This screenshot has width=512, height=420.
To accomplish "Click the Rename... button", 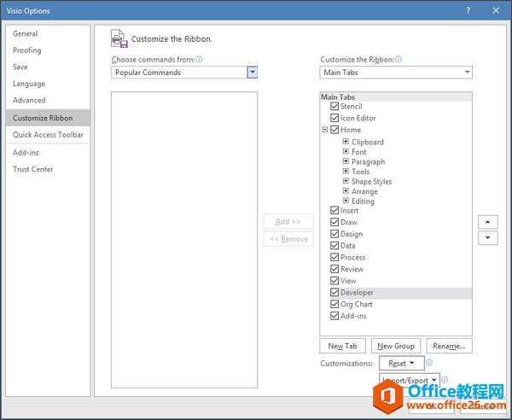I will point(449,346).
